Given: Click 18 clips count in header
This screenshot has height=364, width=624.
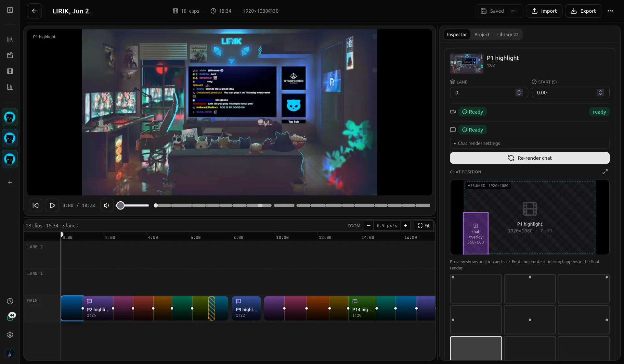Looking at the screenshot, I should [x=186, y=11].
